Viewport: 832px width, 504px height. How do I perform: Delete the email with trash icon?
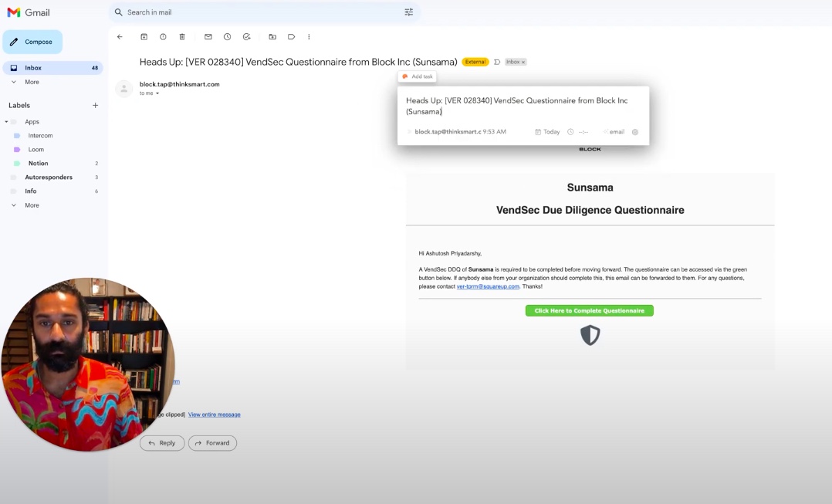click(182, 36)
